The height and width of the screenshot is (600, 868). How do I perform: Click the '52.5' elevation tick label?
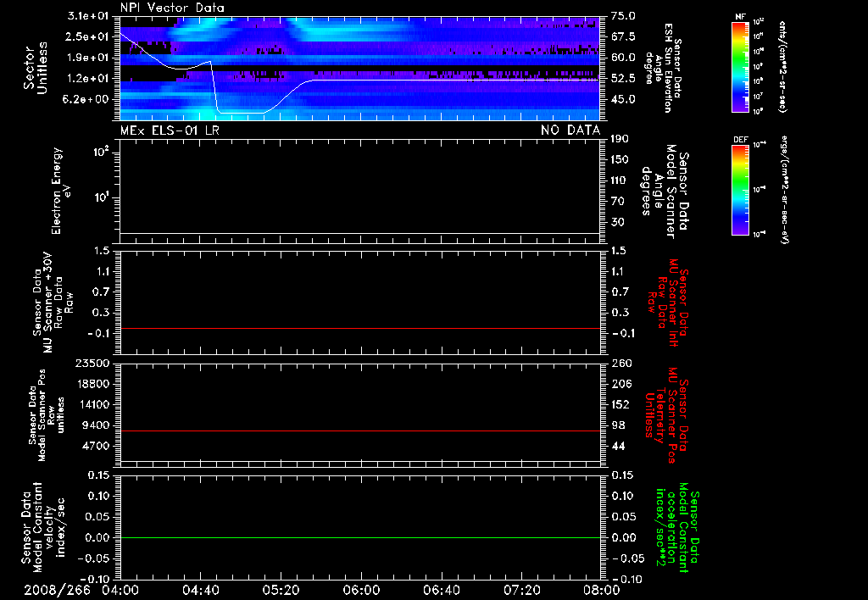[x=623, y=79]
